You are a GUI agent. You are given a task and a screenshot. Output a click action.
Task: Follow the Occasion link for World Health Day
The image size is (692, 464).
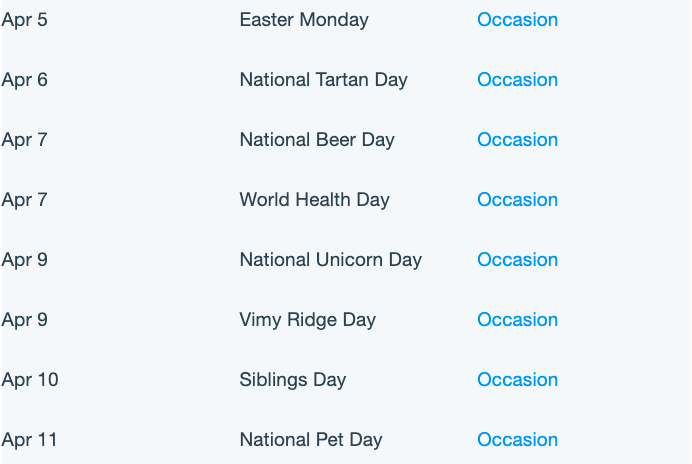pos(517,200)
